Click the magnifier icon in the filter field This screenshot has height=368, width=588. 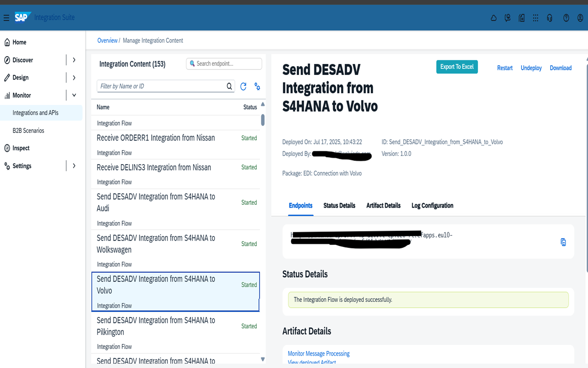click(229, 86)
